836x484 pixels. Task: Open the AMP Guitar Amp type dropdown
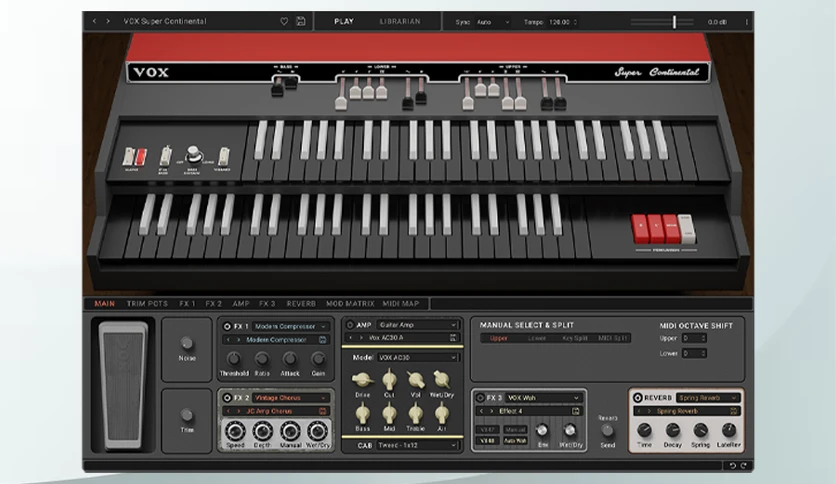click(417, 325)
